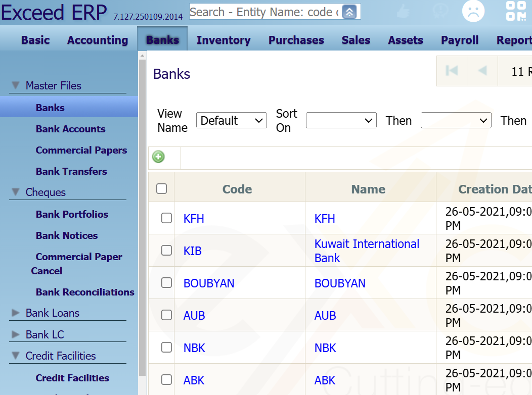The width and height of the screenshot is (532, 395).
Task: Open Commercial Paper Cancel in sidebar
Action: point(77,264)
